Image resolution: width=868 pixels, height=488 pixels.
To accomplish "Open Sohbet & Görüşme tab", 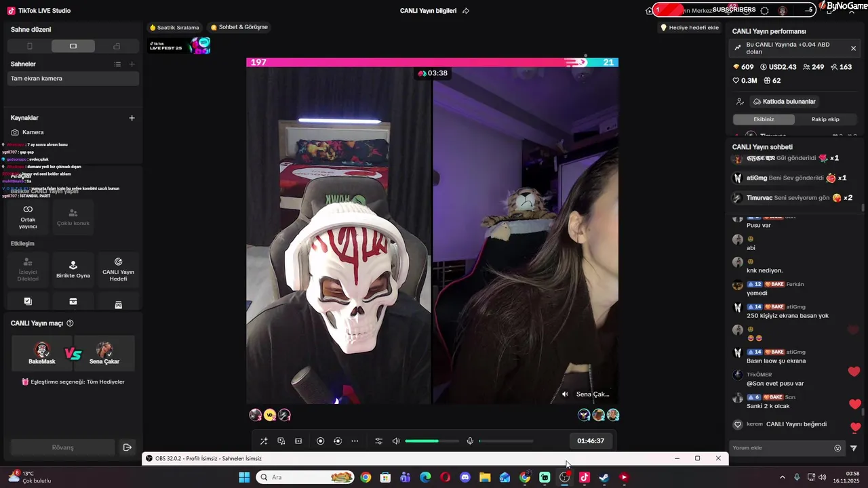I will point(239,28).
